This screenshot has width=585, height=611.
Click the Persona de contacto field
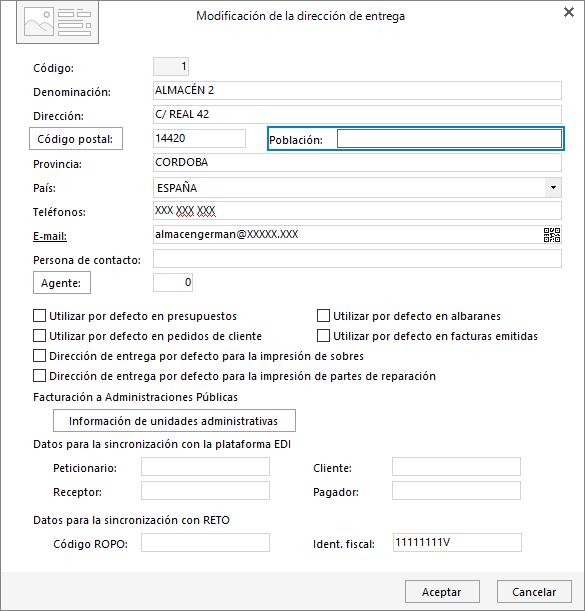357,259
